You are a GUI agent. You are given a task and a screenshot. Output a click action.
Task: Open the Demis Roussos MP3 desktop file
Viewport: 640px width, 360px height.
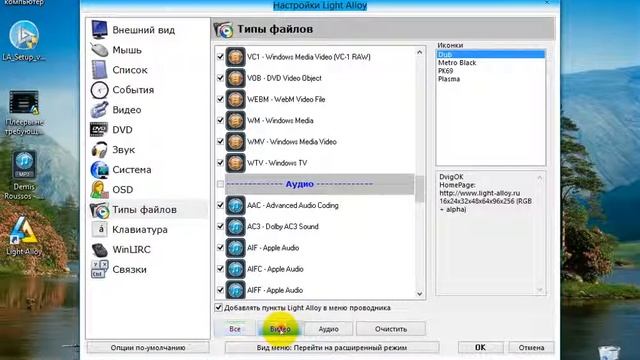pyautogui.click(x=24, y=164)
